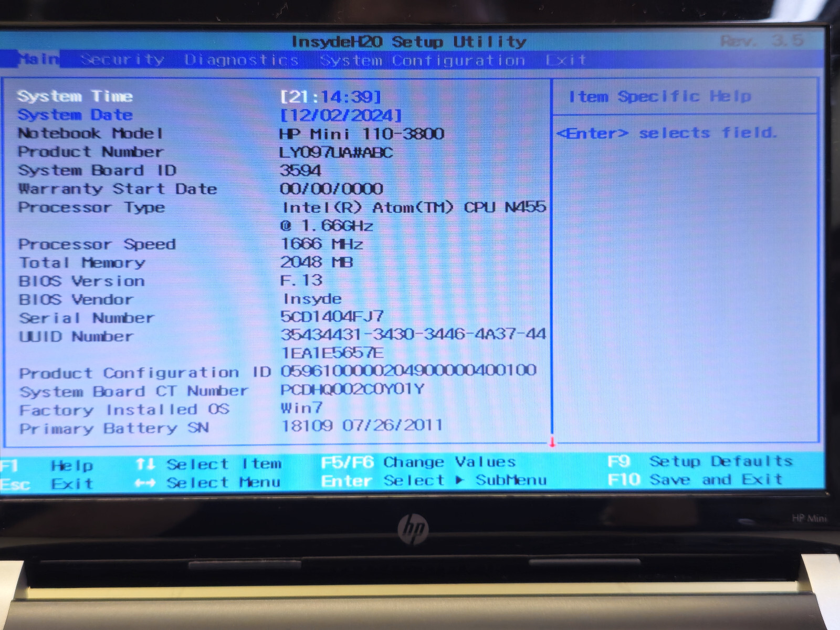
Task: Click the PCDHQ002C0Y01Y CT number value
Action: click(352, 390)
